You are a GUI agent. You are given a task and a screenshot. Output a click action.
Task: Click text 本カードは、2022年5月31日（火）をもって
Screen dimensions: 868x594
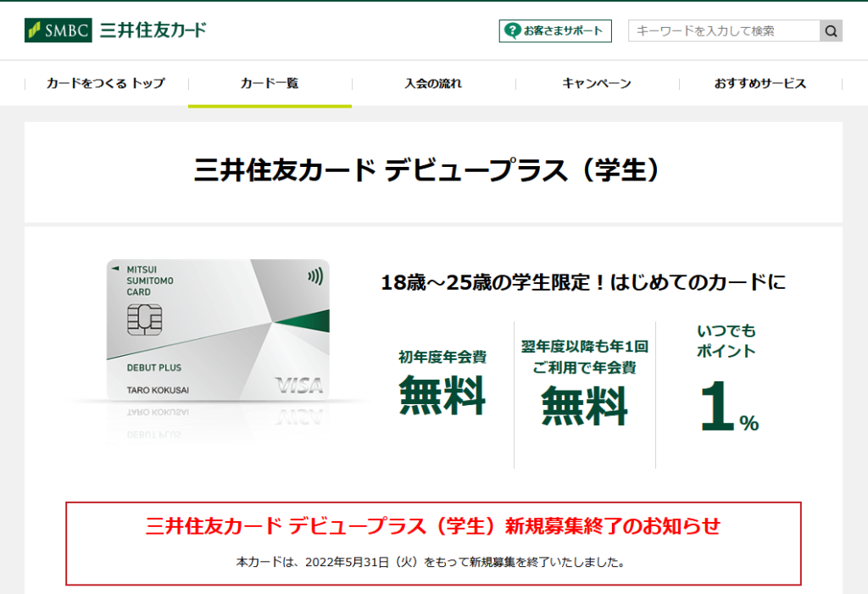(352, 562)
